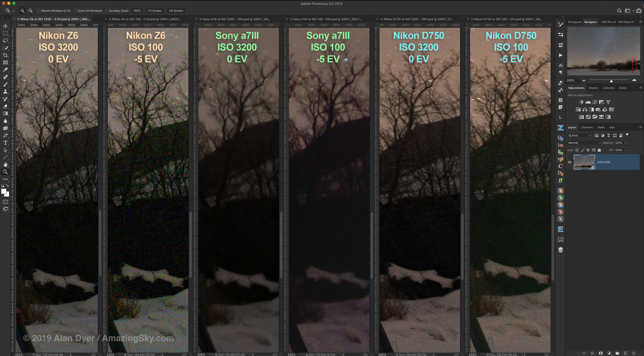The image size is (644, 356).
Task: Open the Normal blend mode dropdown
Action: (x=584, y=143)
